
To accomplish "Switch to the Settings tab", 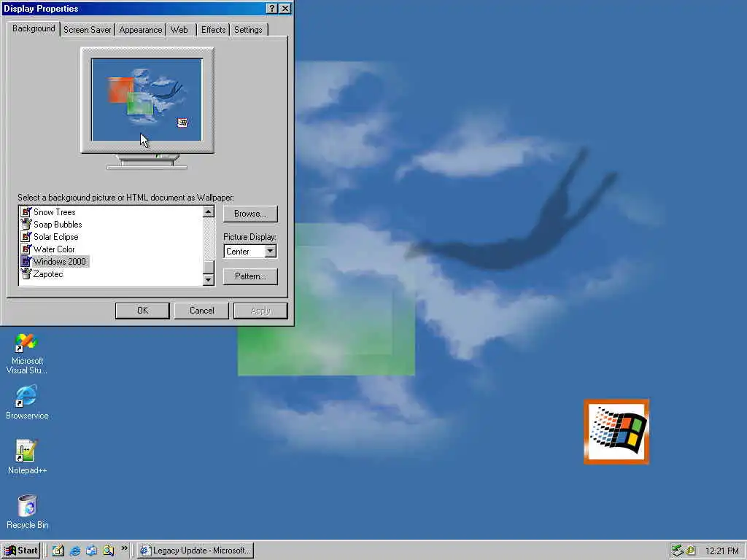I will (248, 29).
